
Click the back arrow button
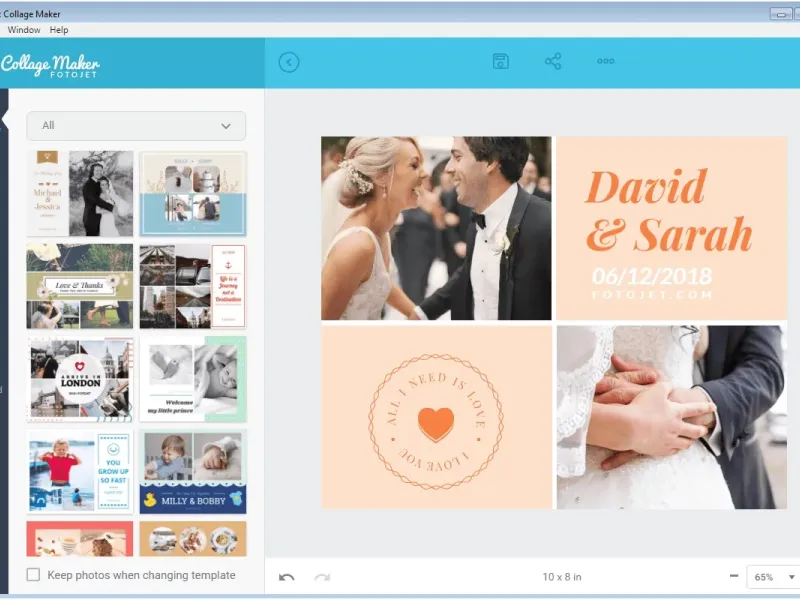(x=289, y=62)
